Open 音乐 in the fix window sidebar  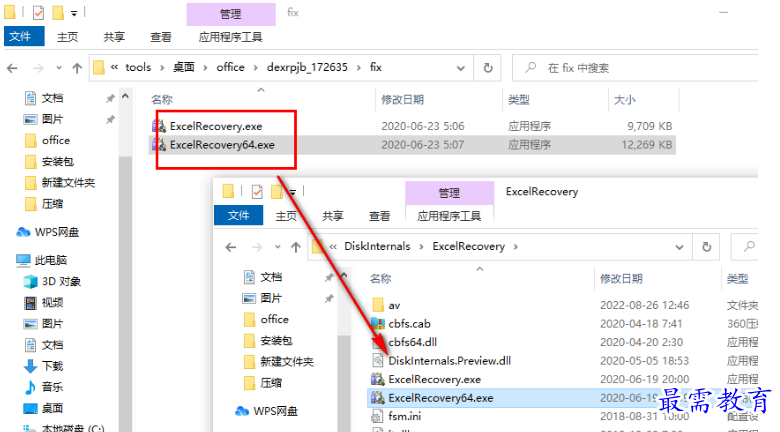pyautogui.click(x=52, y=387)
